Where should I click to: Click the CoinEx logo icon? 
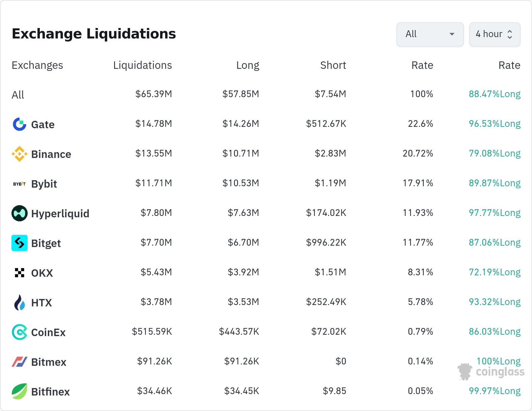[x=20, y=332]
